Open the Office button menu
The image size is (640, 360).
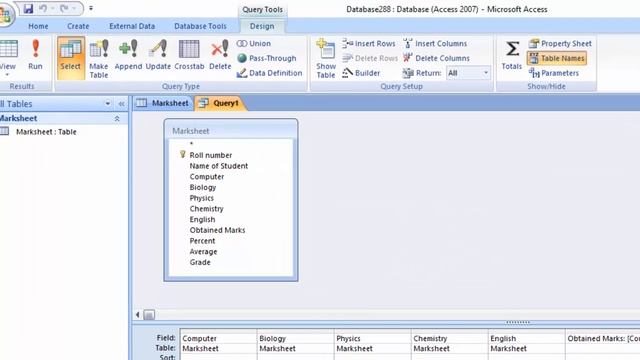pyautogui.click(x=6, y=15)
